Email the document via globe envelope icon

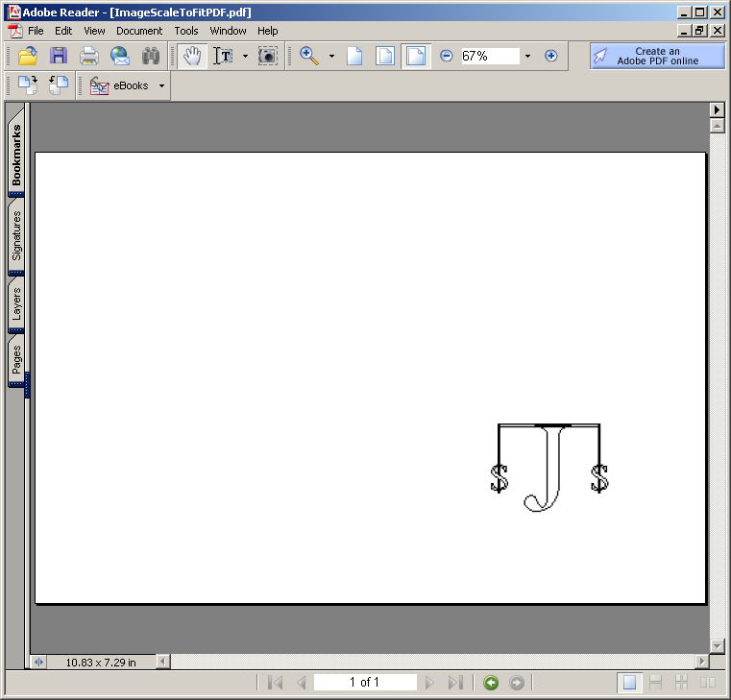point(120,56)
